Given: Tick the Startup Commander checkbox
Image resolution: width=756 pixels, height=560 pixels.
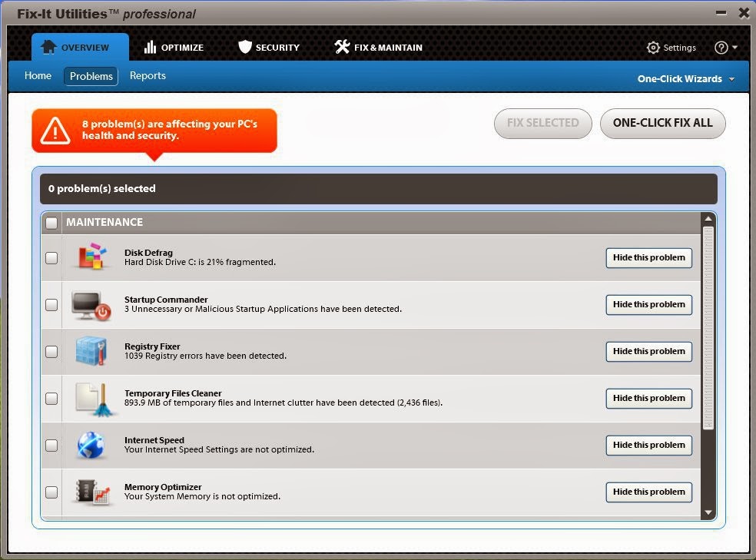Looking at the screenshot, I should 51,304.
